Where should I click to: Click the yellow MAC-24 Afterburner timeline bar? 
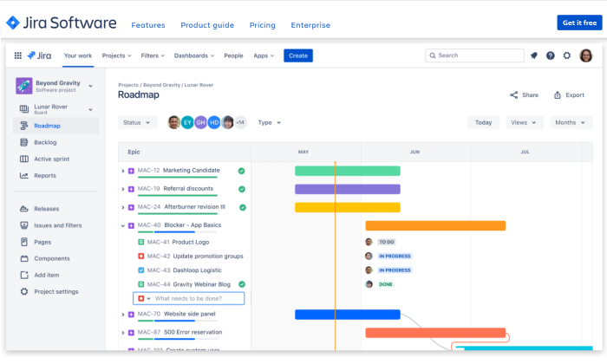[x=347, y=207]
